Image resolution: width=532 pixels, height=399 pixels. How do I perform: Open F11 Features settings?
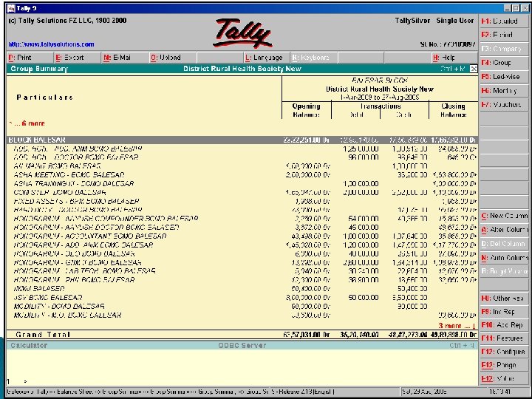coord(504,338)
